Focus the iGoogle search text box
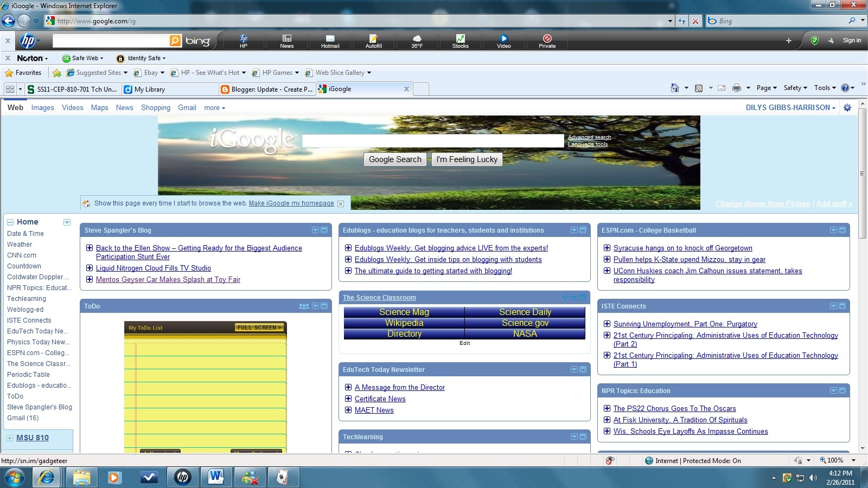This screenshot has width=868, height=488. click(433, 141)
